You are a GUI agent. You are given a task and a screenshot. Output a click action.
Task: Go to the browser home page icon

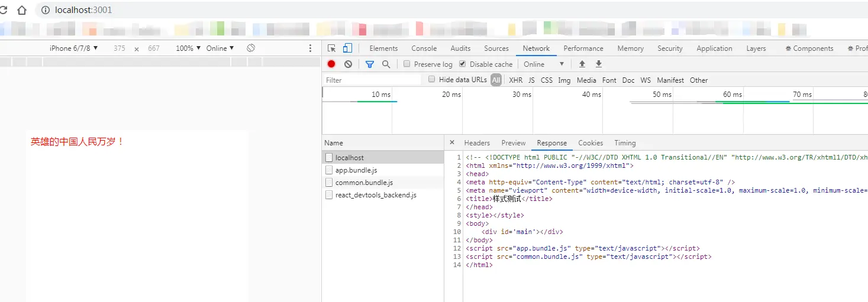coord(22,10)
